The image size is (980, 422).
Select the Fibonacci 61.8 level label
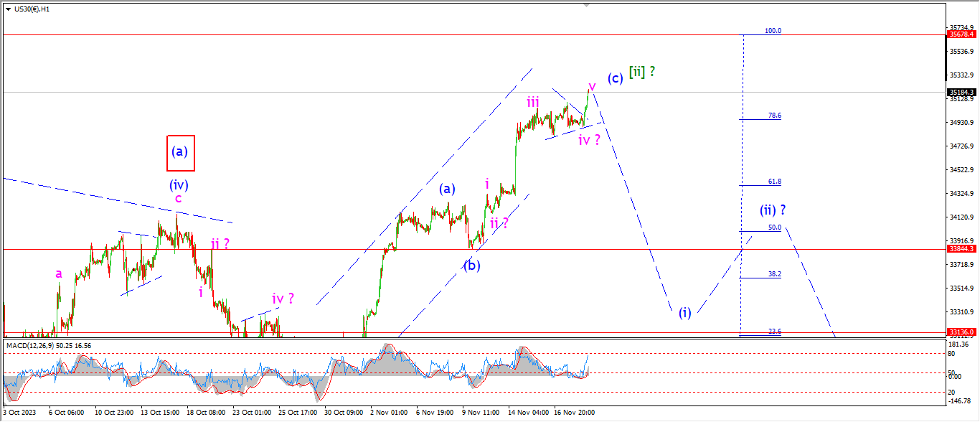point(774,182)
